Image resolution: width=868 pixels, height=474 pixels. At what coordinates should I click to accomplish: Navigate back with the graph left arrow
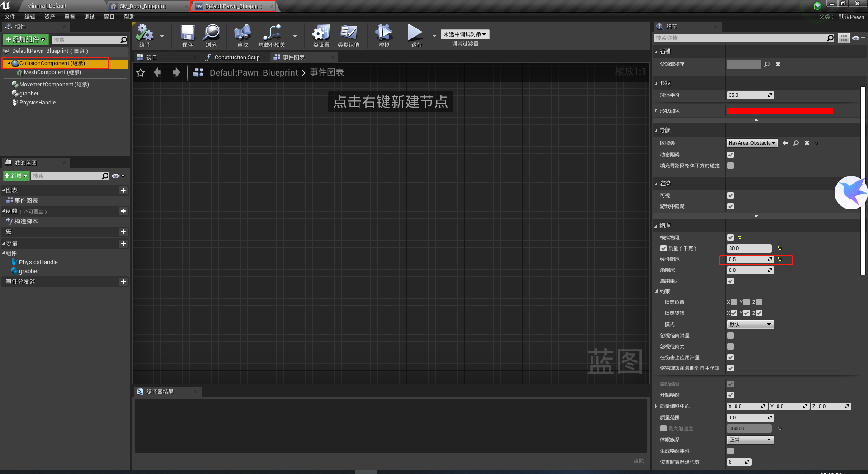(x=157, y=72)
